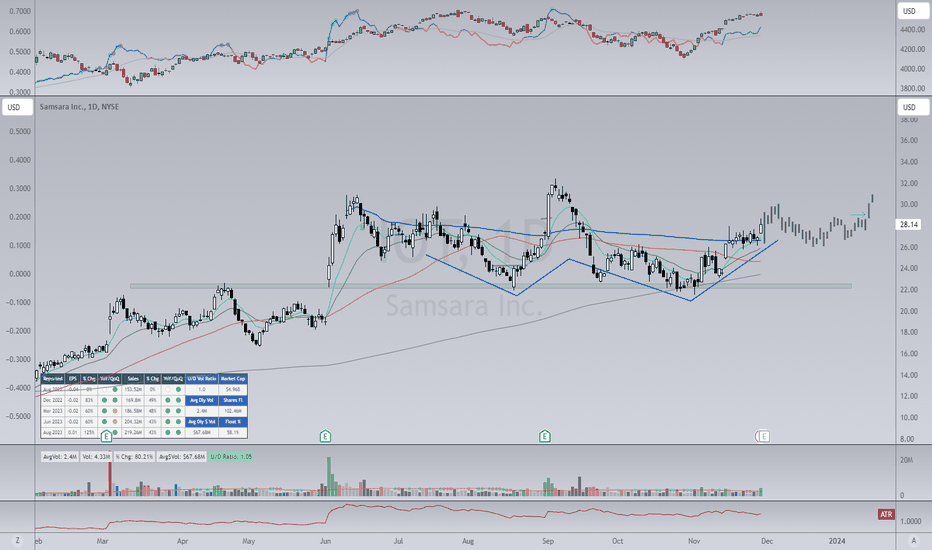Click the Shares Fl. header cell
The image size is (932, 550).
232,400
